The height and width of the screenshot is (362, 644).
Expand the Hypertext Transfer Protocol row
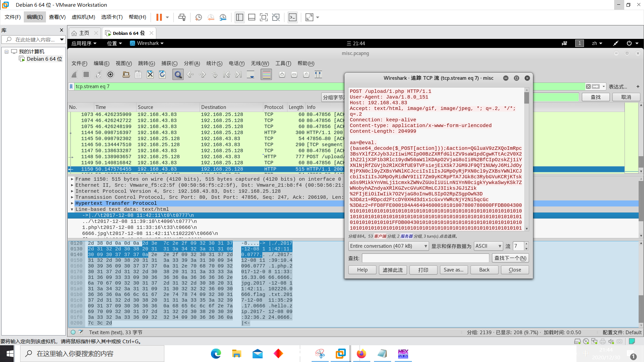[72, 203]
